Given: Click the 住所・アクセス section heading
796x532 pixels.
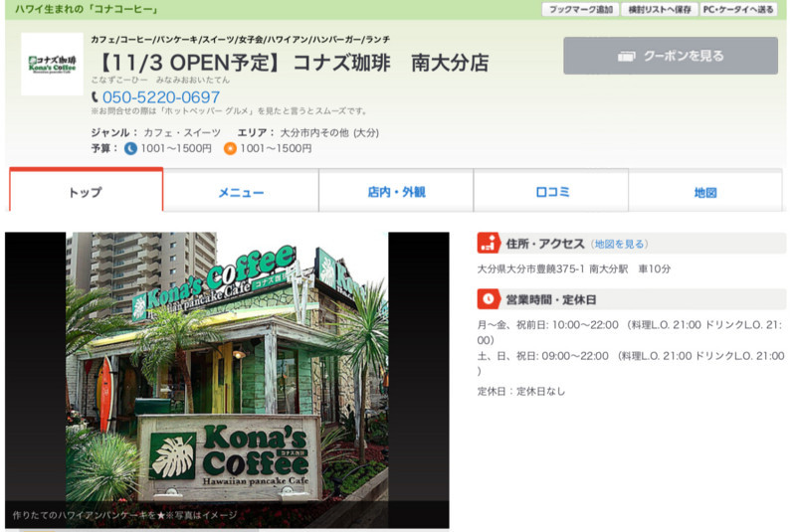Looking at the screenshot, I should pos(545,244).
